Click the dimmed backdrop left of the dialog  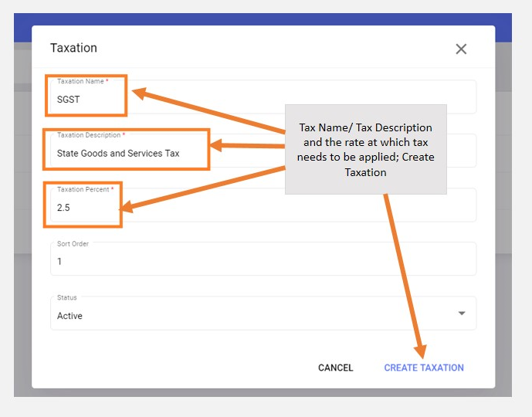click(x=22, y=232)
